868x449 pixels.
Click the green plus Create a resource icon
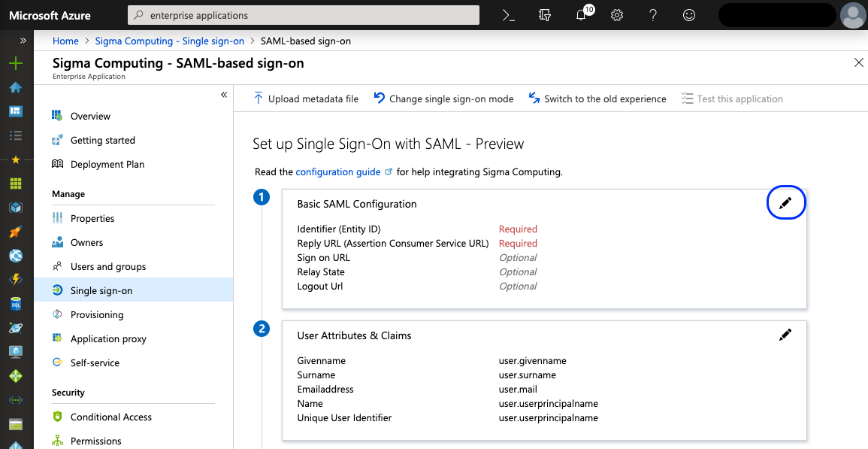[x=16, y=63]
